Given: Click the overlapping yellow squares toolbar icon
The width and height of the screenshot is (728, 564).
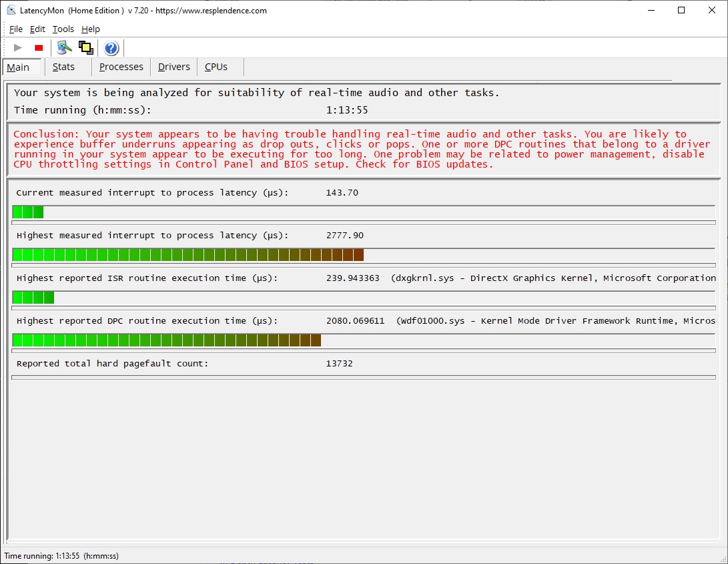Looking at the screenshot, I should coord(85,47).
